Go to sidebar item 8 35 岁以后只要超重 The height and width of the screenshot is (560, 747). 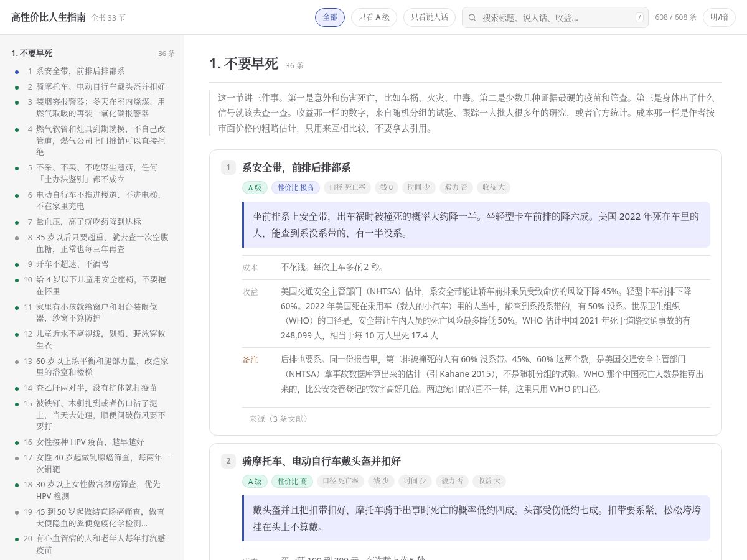[92, 243]
